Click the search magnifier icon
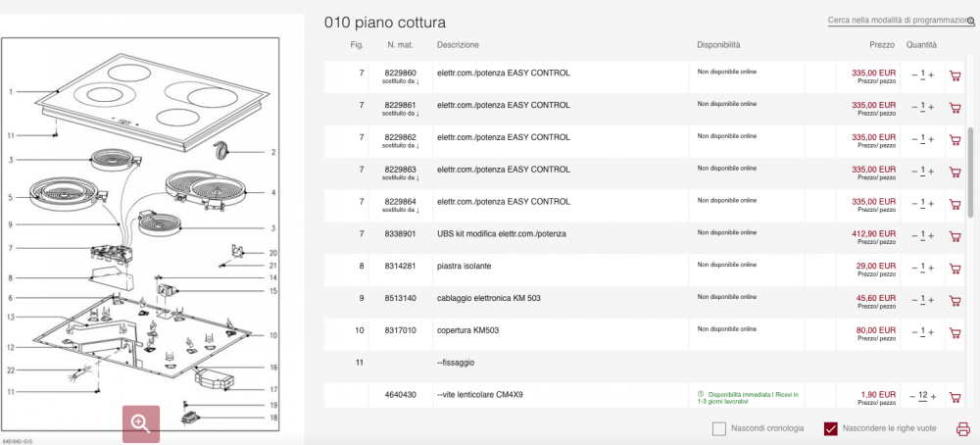 click(x=970, y=22)
